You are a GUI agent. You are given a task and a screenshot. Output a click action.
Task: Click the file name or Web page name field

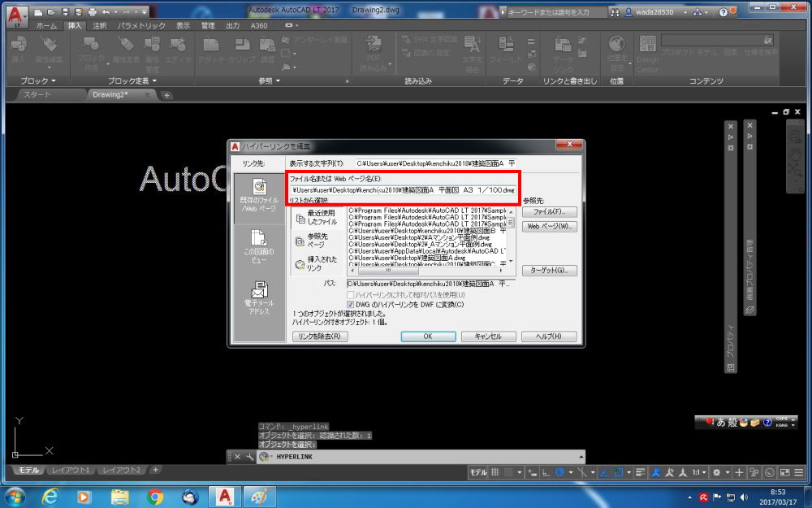tap(403, 190)
